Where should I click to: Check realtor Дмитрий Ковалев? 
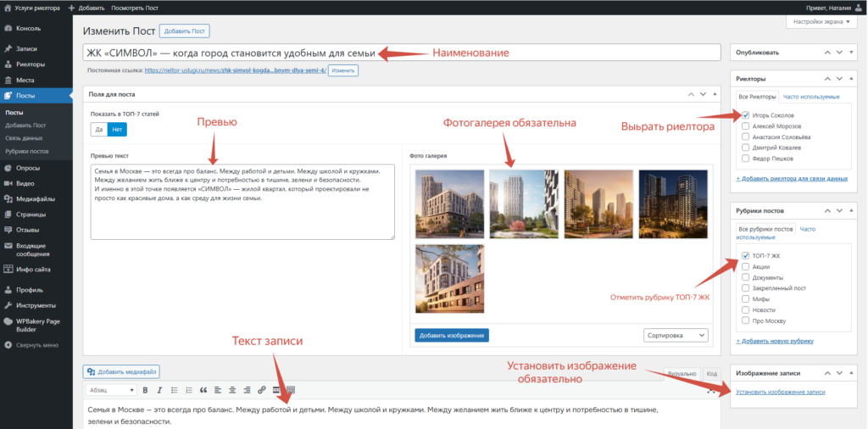(x=746, y=148)
